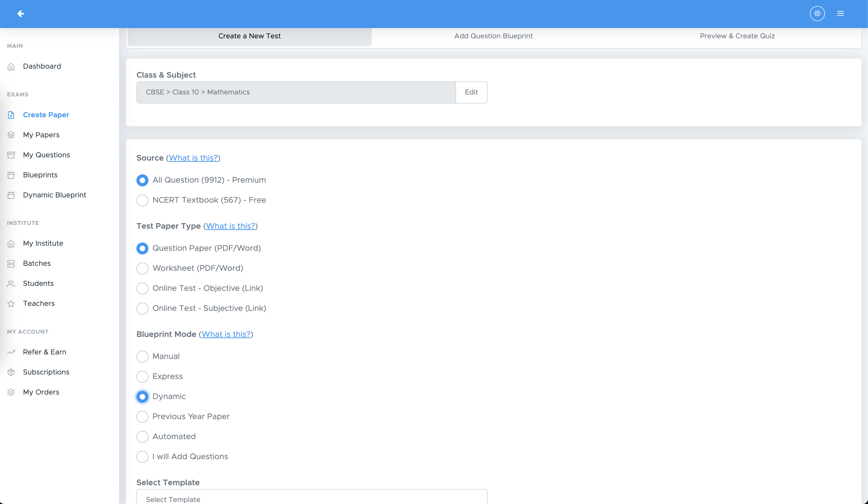Select All Question (9912) - Premium source
This screenshot has height=504, width=868.
[142, 180]
